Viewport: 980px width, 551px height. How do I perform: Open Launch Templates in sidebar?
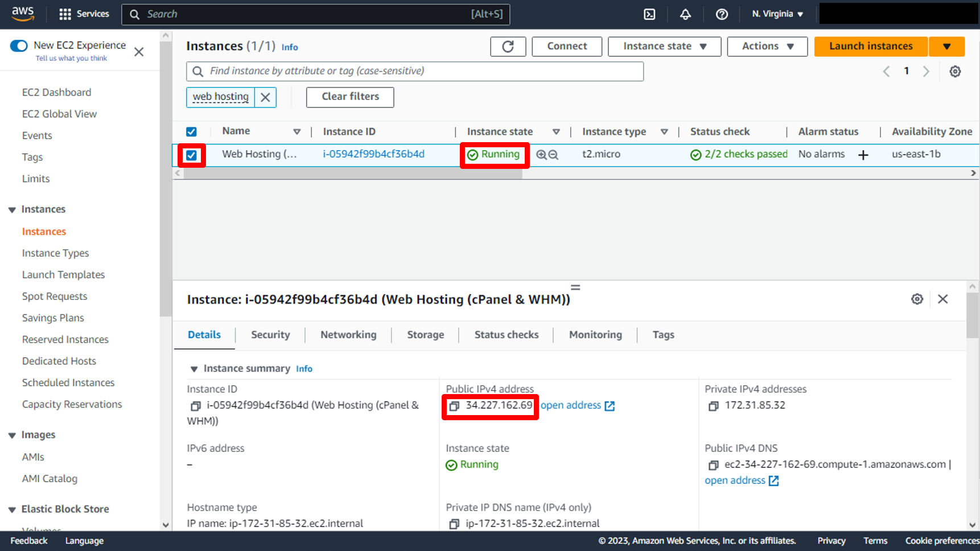[63, 275]
